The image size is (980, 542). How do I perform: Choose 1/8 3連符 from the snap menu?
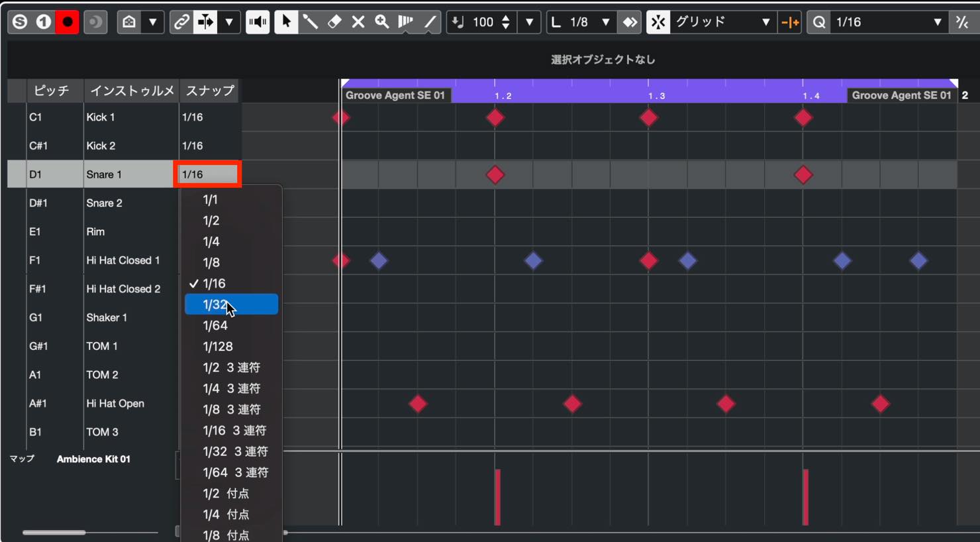coord(231,409)
